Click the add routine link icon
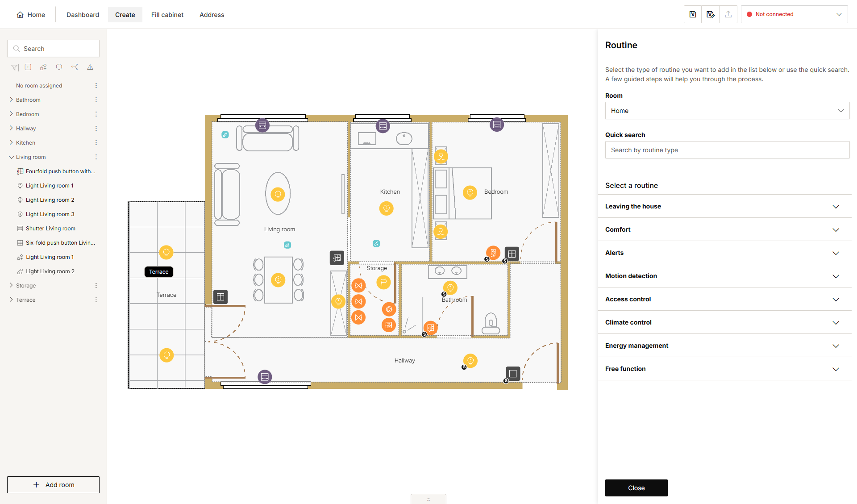857x504 pixels. point(43,67)
